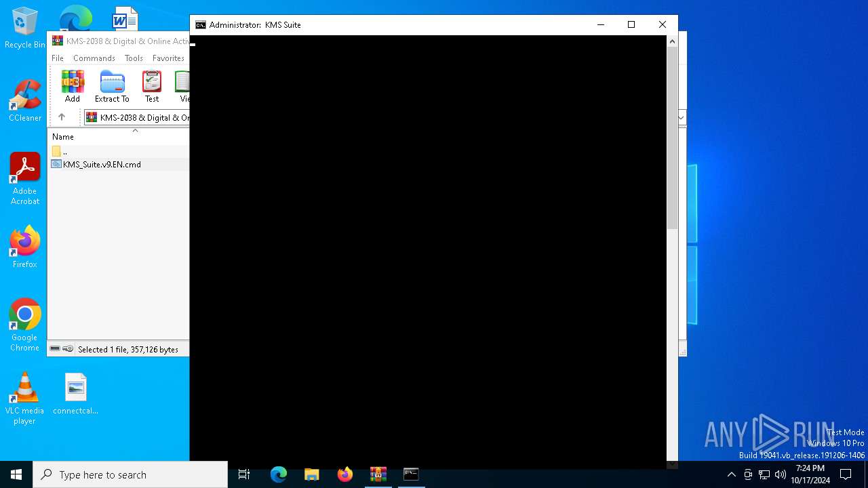Select the VLC media player desktop icon
The width and height of the screenshot is (868, 488).
(x=25, y=399)
